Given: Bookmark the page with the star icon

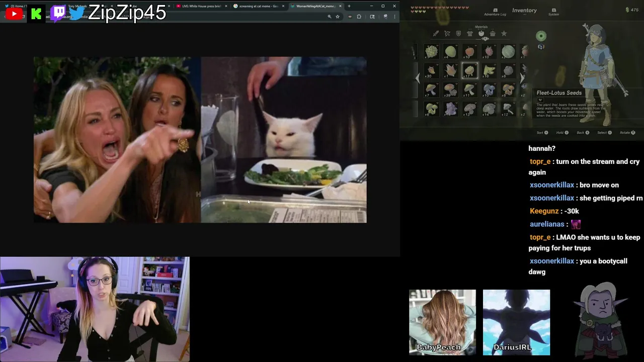Looking at the screenshot, I should click(x=338, y=17).
